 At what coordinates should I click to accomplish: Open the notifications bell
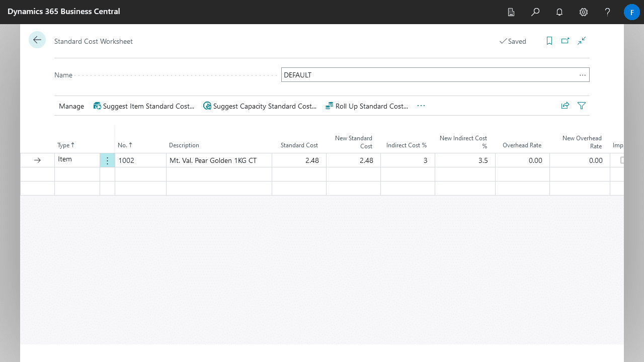559,12
